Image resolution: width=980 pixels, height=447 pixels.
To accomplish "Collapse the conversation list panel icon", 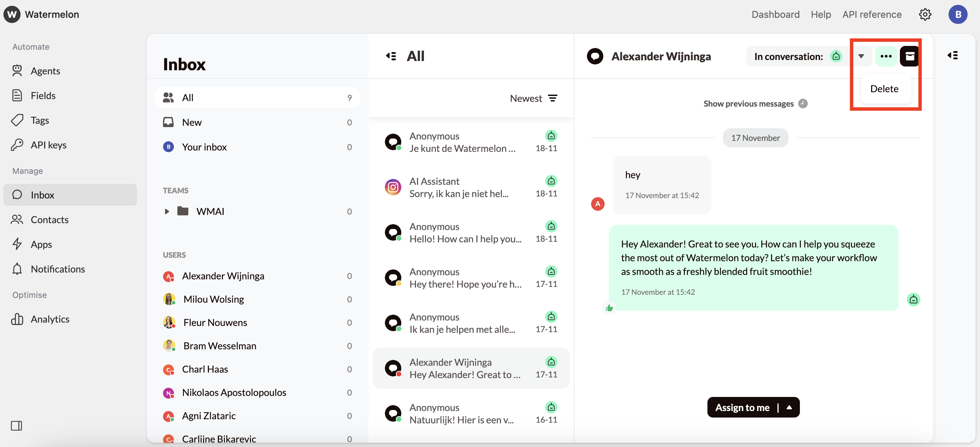I will (x=391, y=56).
